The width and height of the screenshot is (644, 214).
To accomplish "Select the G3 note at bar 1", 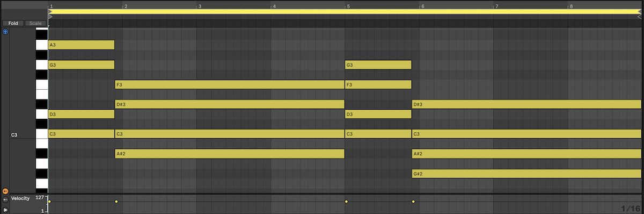I will [81, 65].
